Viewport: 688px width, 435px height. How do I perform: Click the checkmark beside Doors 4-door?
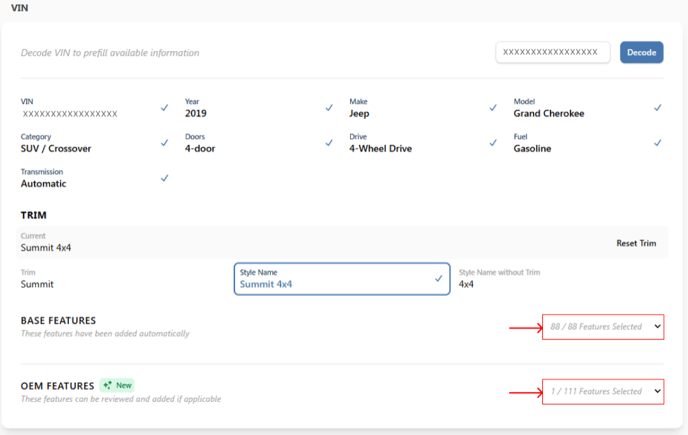coord(329,143)
